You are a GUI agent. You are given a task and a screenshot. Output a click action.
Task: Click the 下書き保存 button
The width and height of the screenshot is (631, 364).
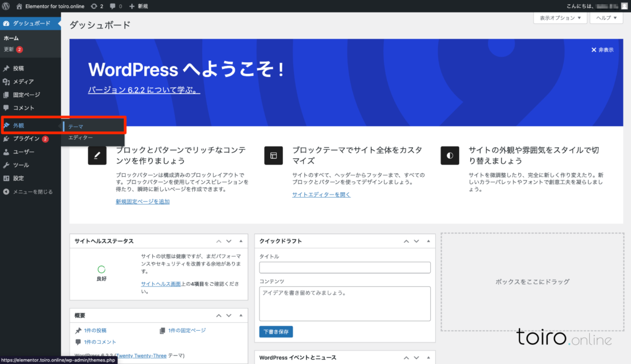(x=276, y=331)
